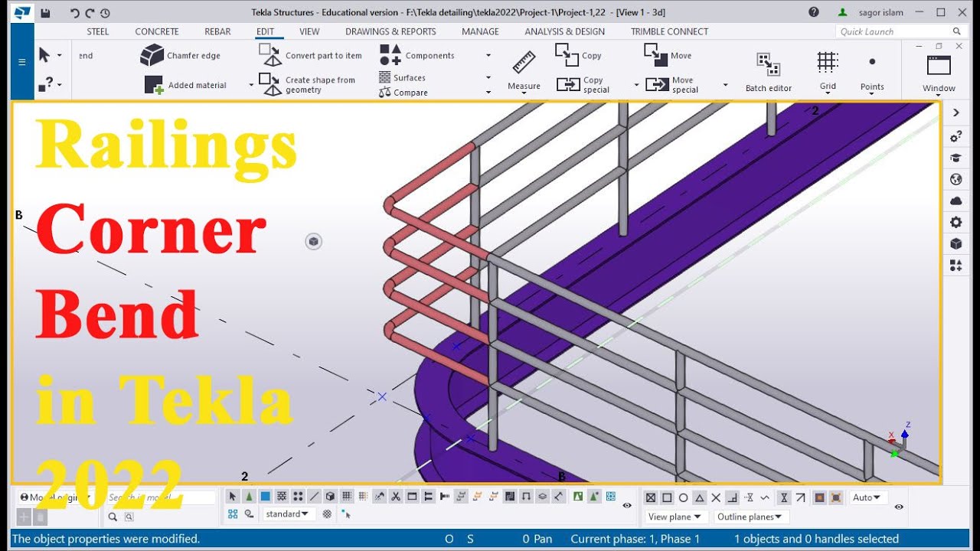The height and width of the screenshot is (551, 980).
Task: Open the cloud icon in side pane
Action: tap(956, 201)
